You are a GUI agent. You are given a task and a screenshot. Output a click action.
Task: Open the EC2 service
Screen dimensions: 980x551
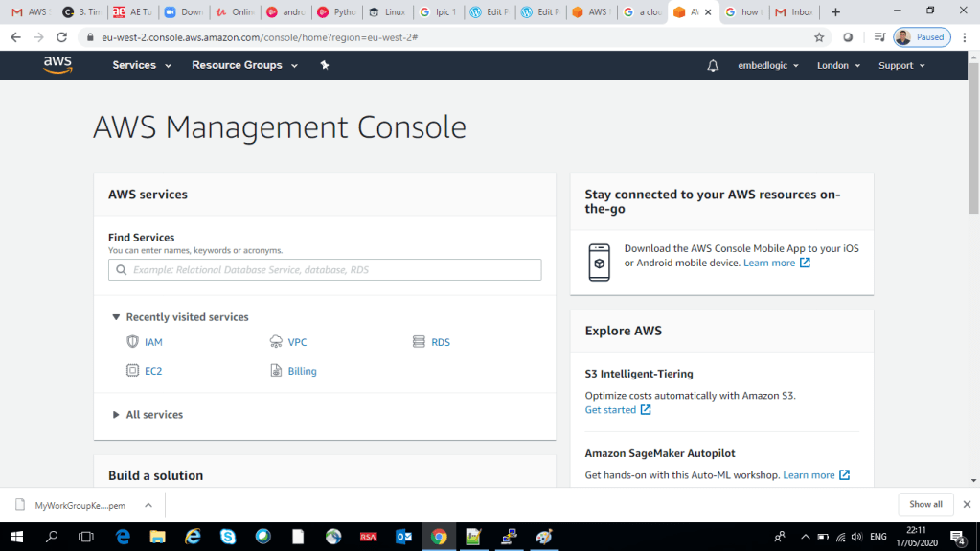click(153, 371)
